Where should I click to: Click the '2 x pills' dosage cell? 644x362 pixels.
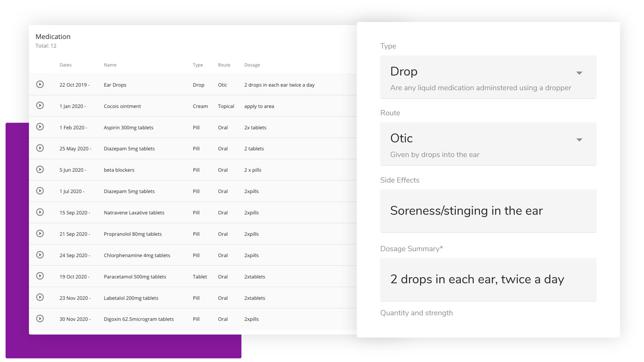(x=253, y=170)
